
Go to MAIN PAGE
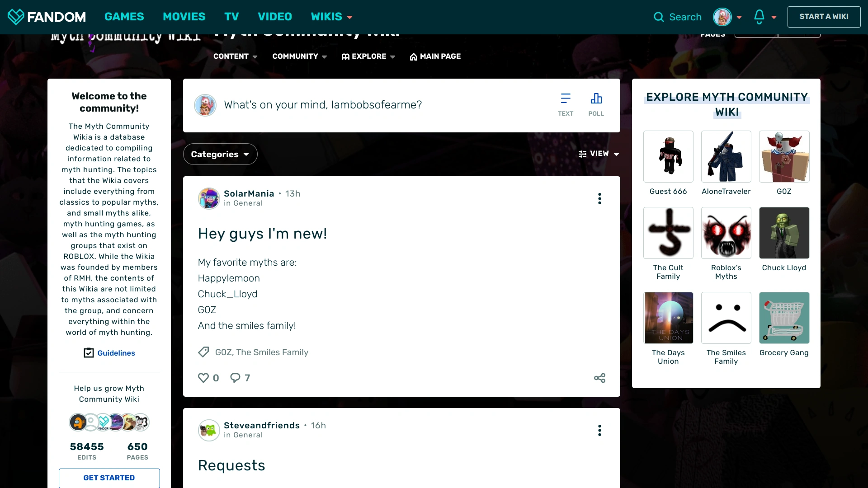pos(435,56)
